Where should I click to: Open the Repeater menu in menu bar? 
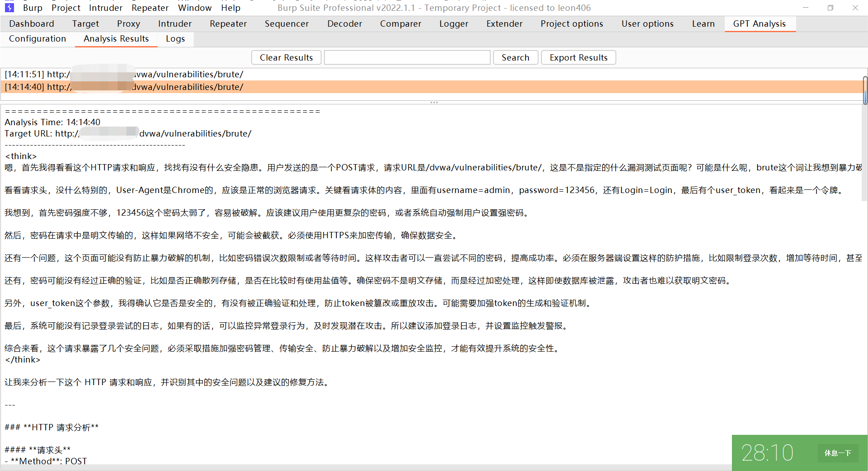click(x=150, y=8)
